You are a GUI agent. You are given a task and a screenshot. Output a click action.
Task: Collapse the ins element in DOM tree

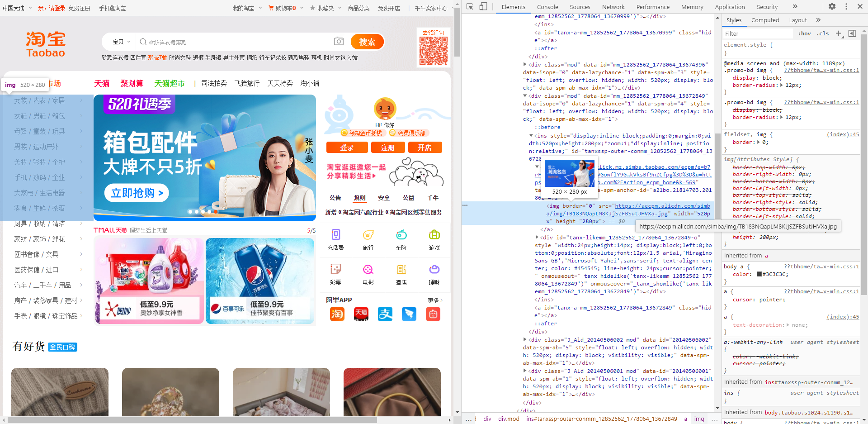click(x=531, y=136)
